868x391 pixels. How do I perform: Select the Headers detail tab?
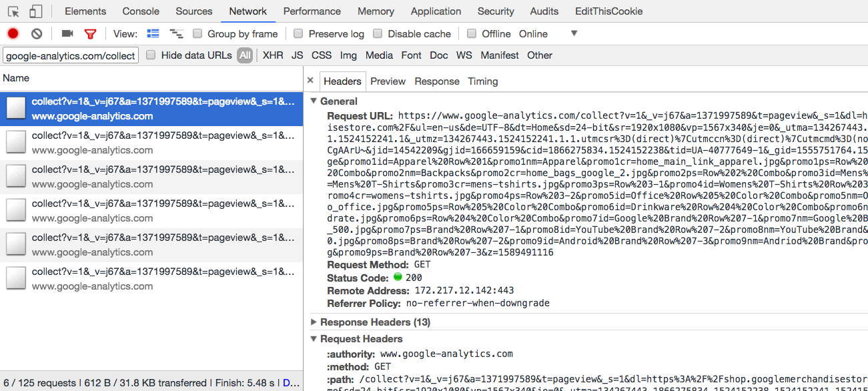click(x=342, y=81)
